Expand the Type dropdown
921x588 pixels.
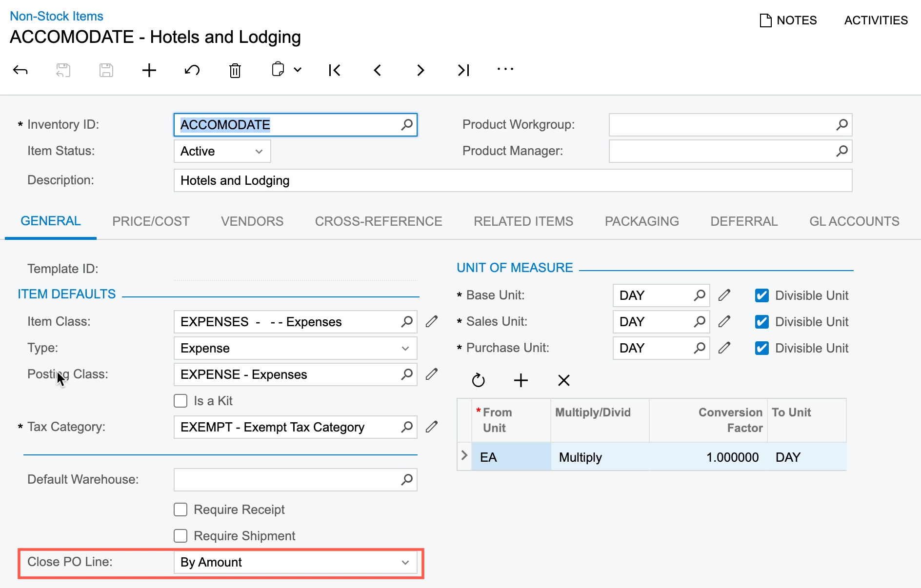[295, 348]
